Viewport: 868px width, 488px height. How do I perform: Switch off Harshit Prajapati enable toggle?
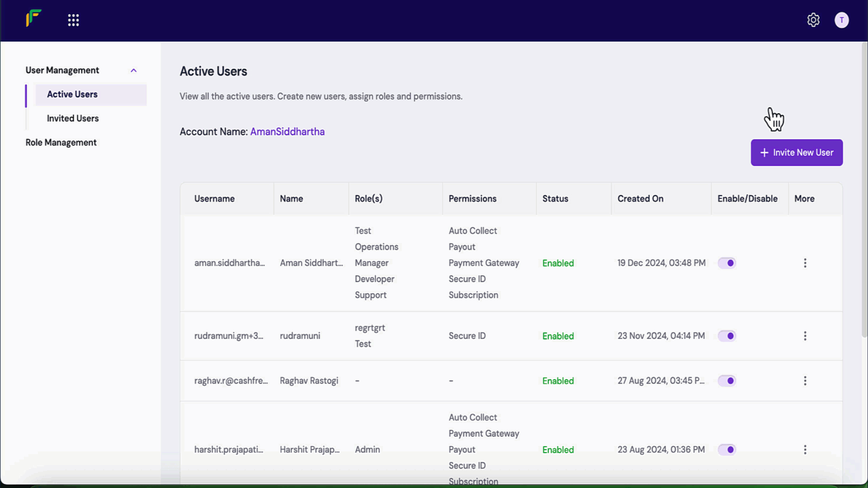click(x=727, y=449)
